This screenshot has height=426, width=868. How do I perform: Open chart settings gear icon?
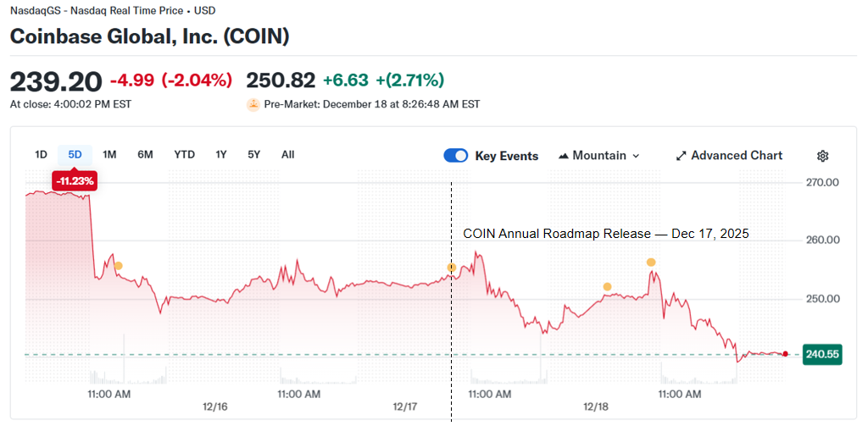click(x=822, y=156)
